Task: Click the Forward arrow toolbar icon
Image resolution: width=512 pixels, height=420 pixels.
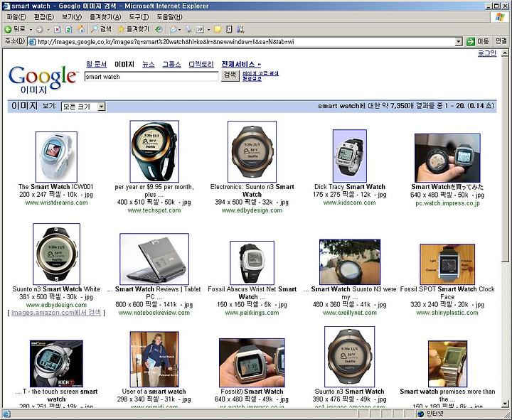Action: tap(40, 30)
